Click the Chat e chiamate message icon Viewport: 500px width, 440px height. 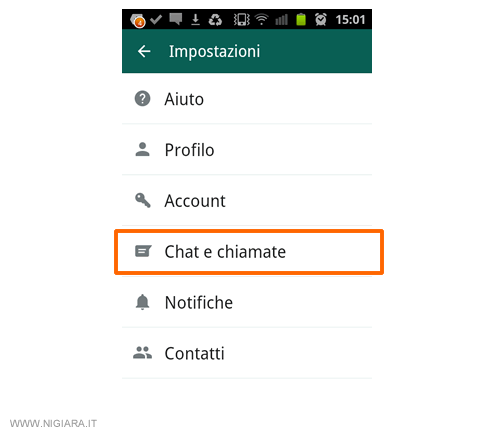click(x=143, y=251)
